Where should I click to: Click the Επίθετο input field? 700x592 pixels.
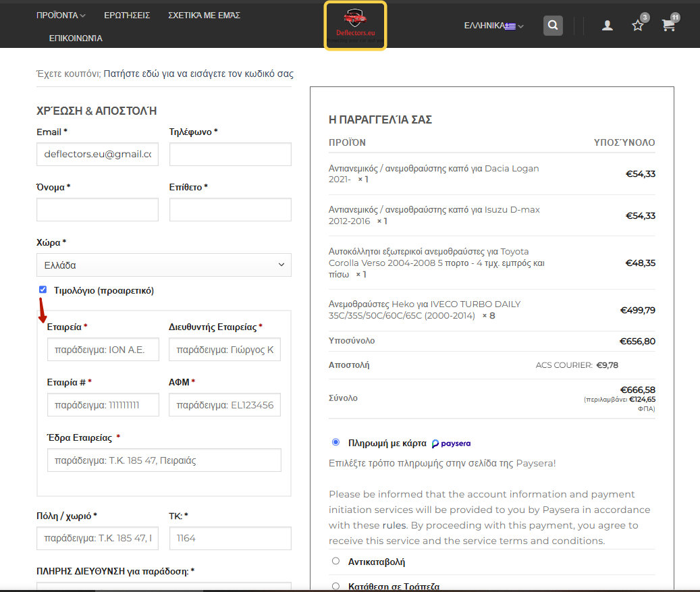click(230, 209)
